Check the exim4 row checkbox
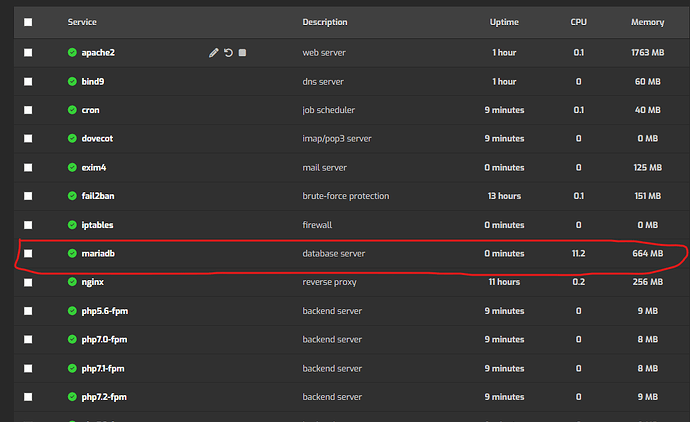 [x=28, y=168]
